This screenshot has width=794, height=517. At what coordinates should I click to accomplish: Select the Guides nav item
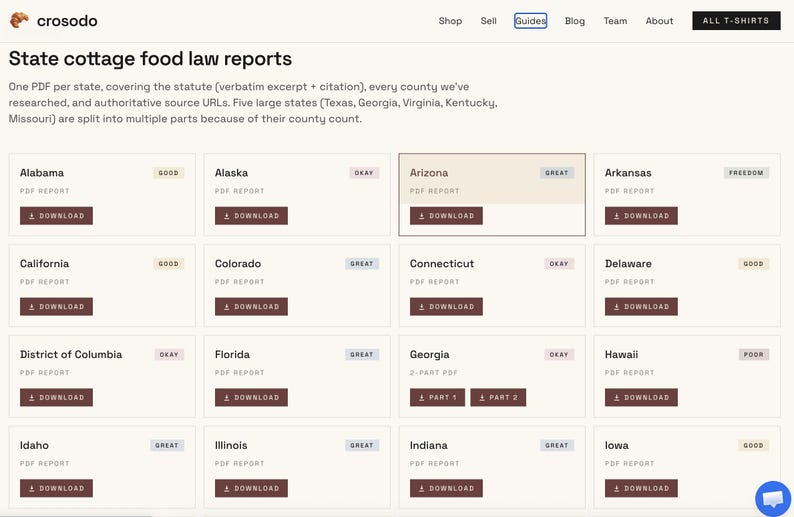tap(530, 21)
